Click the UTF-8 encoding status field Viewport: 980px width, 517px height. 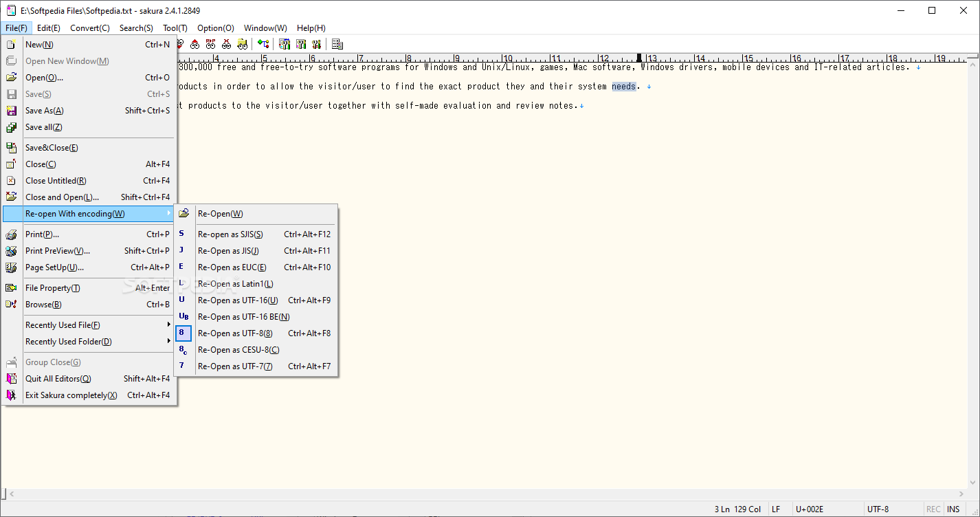(892, 509)
